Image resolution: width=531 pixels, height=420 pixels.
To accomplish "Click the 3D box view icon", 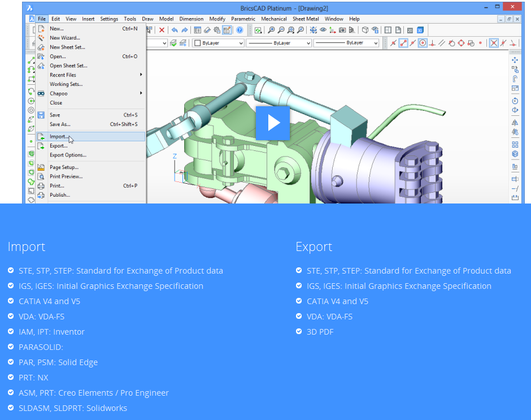I will [365, 30].
